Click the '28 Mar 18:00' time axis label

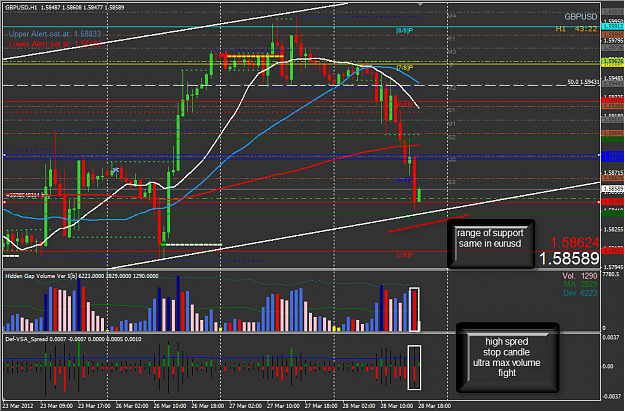(434, 406)
